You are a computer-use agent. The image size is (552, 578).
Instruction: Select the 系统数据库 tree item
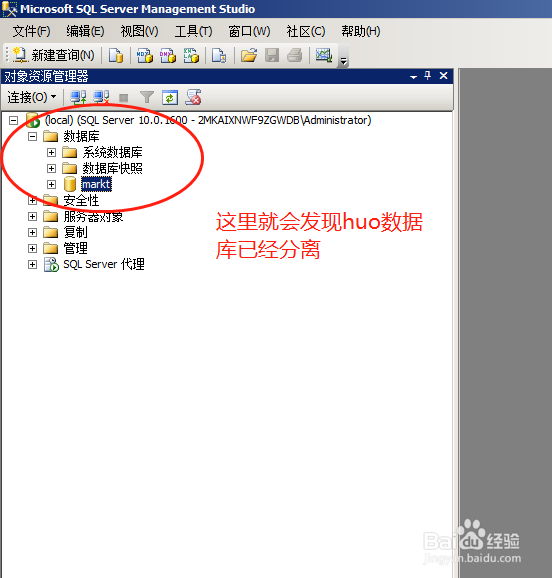(112, 152)
